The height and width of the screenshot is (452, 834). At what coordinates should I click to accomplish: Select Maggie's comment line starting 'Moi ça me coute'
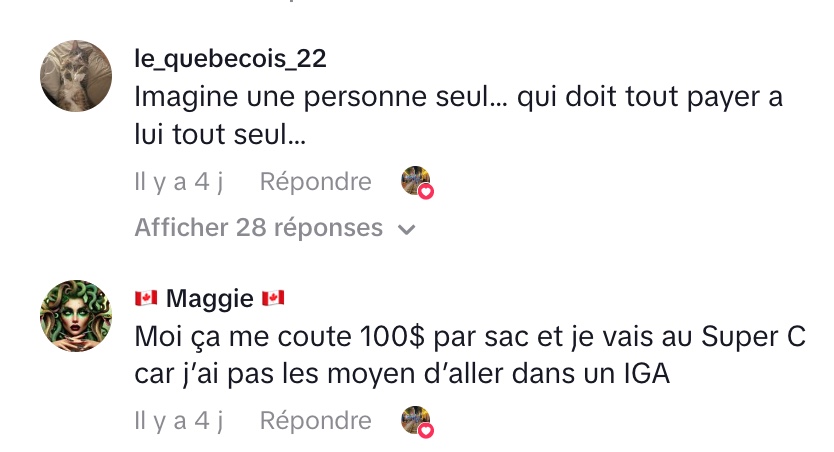pyautogui.click(x=470, y=337)
